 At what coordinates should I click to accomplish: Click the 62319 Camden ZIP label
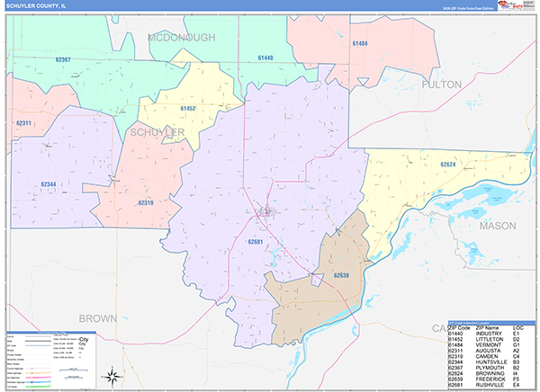point(146,202)
